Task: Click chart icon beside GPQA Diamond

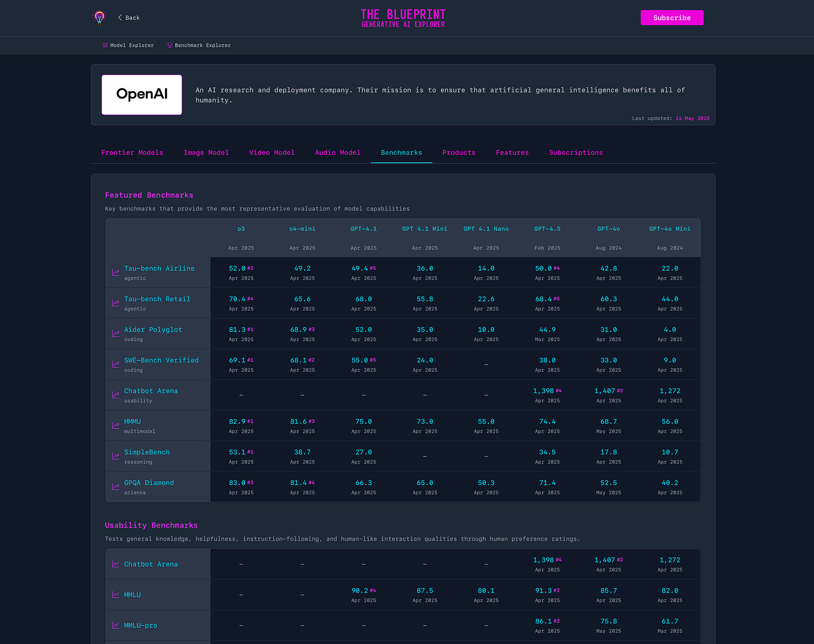Action: tap(116, 487)
